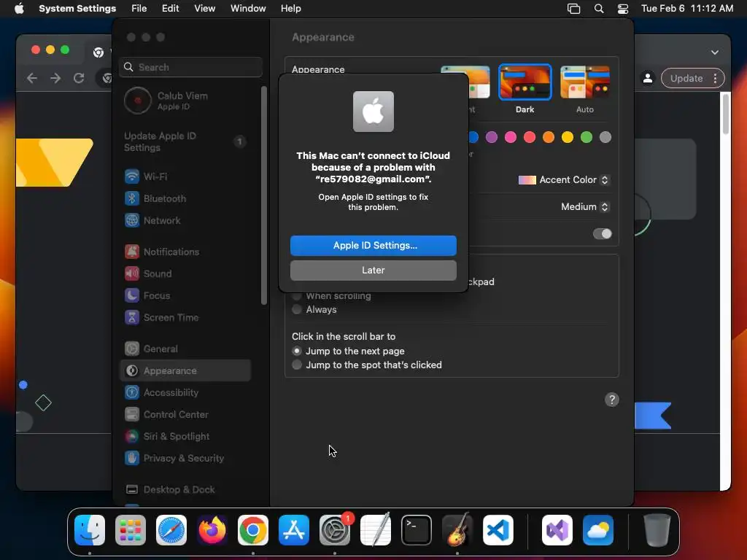The width and height of the screenshot is (747, 560).
Task: Choose the purple accent color
Action: coord(492,138)
